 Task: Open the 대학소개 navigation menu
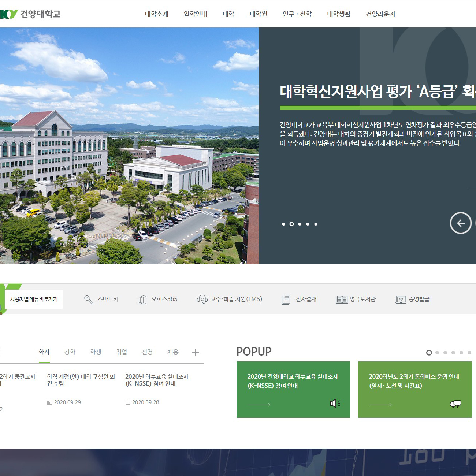156,14
